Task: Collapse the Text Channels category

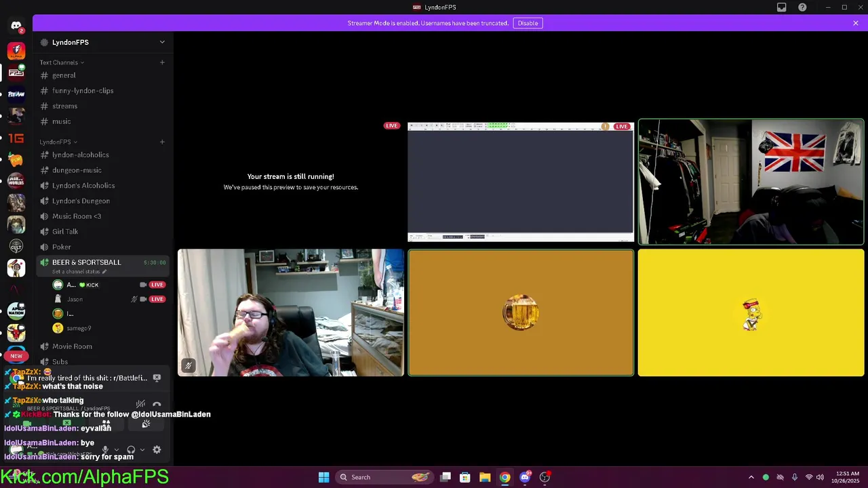Action: [62, 62]
